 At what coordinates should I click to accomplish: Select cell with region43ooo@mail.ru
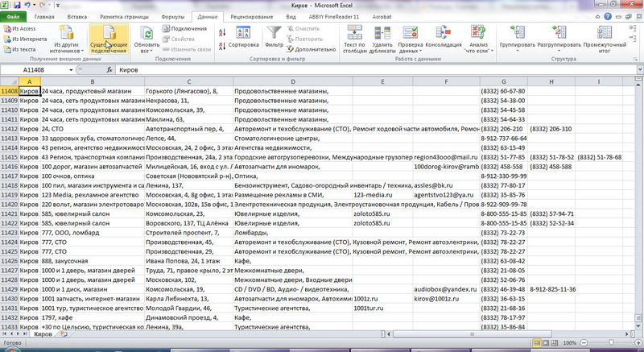(446, 157)
